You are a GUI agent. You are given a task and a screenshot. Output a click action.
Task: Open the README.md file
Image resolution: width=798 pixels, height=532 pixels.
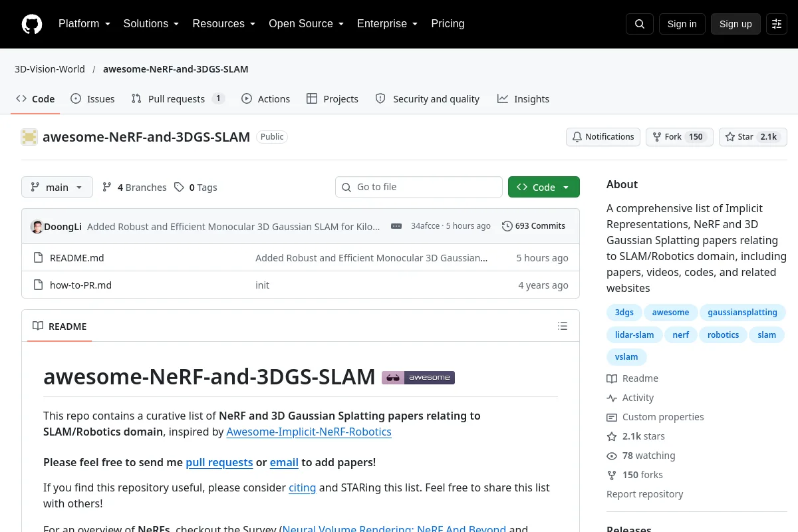[77, 258]
